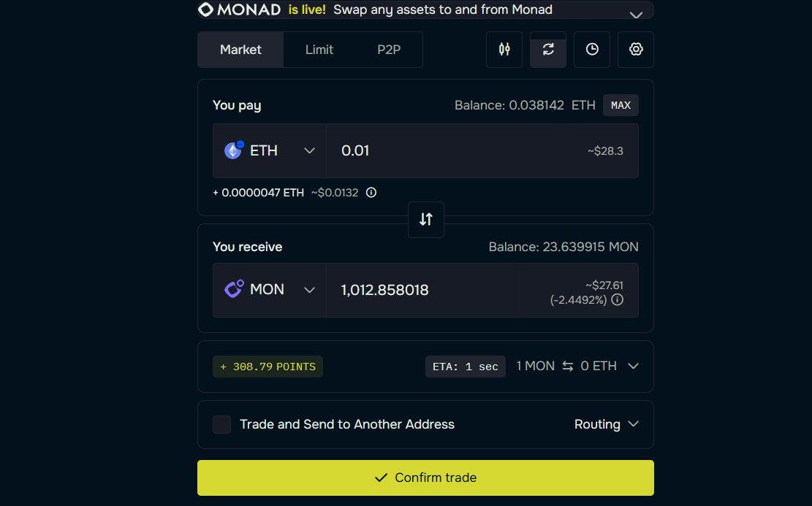The image size is (812, 506).
Task: Collapse the Monad is live banner
Action: click(636, 14)
